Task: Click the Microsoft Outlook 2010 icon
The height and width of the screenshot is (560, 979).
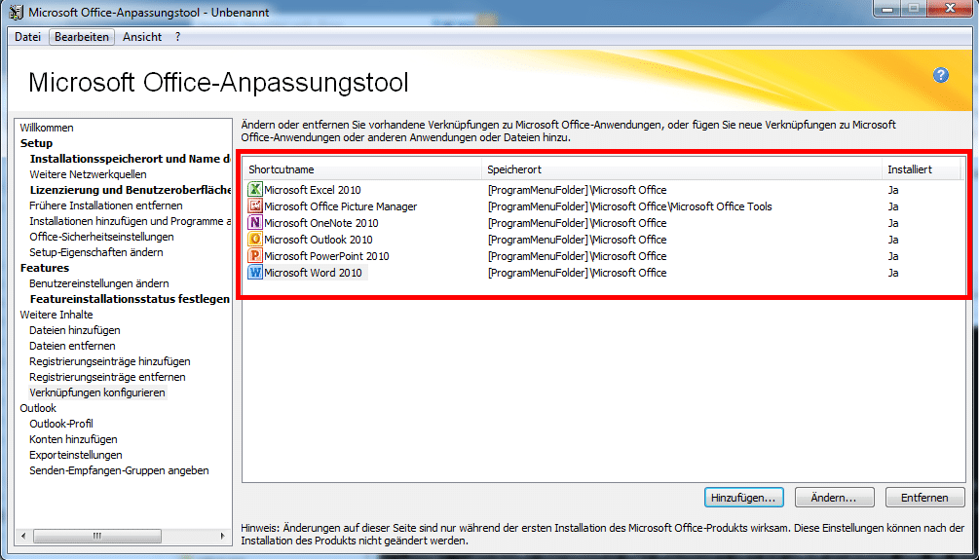Action: click(x=255, y=240)
